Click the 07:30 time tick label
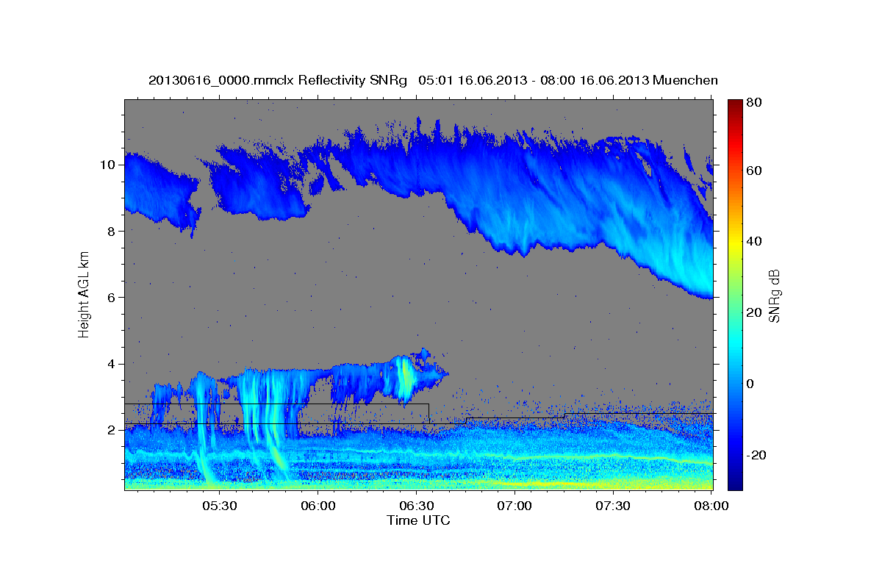 click(613, 506)
